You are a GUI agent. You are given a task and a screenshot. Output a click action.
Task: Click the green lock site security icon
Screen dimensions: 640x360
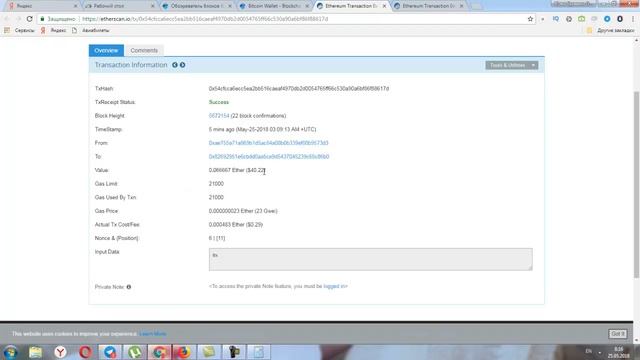point(42,19)
